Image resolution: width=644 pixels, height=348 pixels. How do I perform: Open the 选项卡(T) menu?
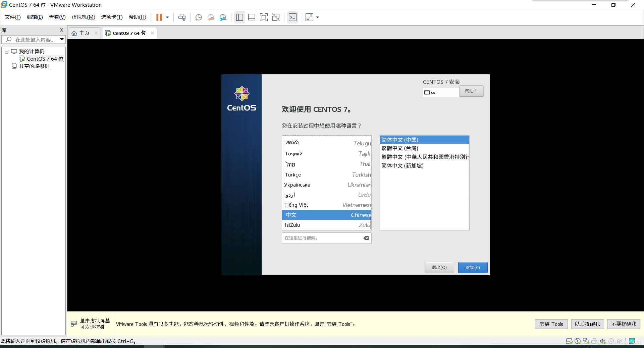click(x=112, y=17)
